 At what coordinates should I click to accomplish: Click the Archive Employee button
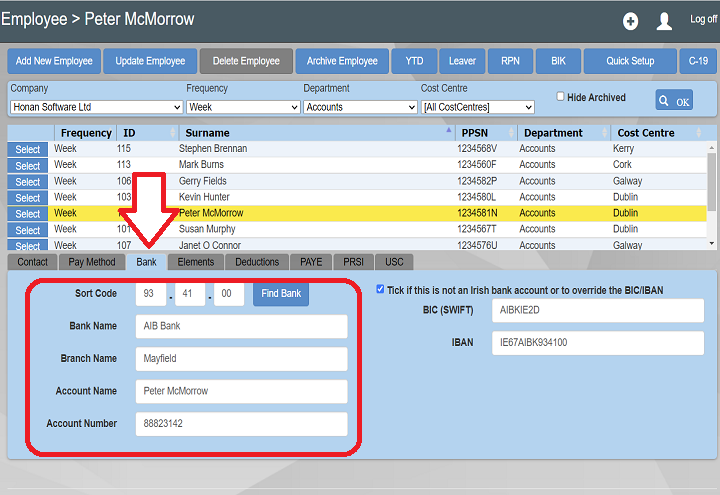tap(342, 61)
